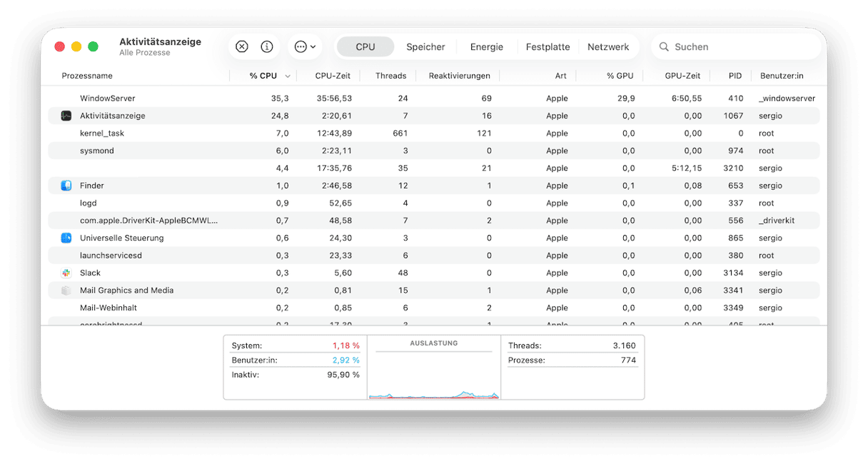Select the com.apple.DriverKit-AppleBCMWL process row
Screen dimensions: 868x464
click(x=434, y=221)
